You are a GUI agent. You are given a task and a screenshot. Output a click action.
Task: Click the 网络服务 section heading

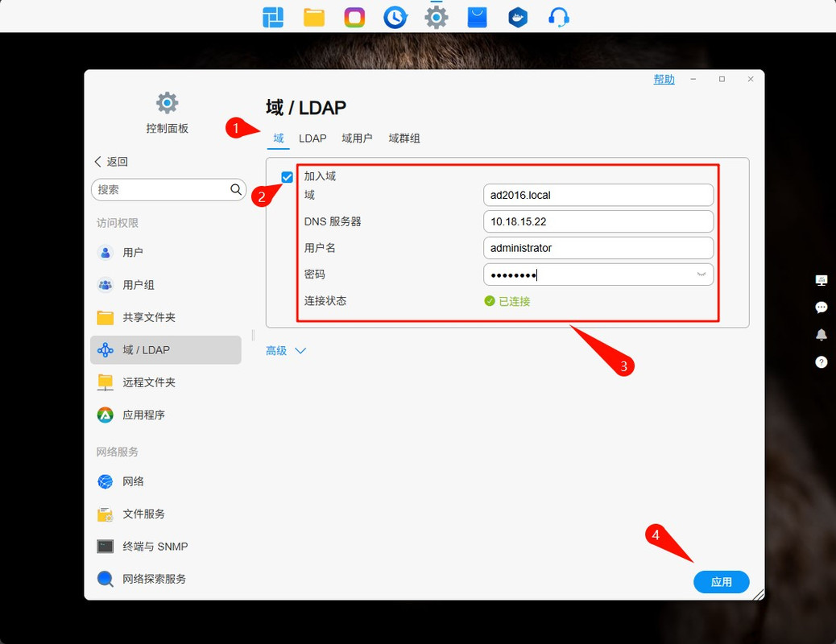(118, 452)
